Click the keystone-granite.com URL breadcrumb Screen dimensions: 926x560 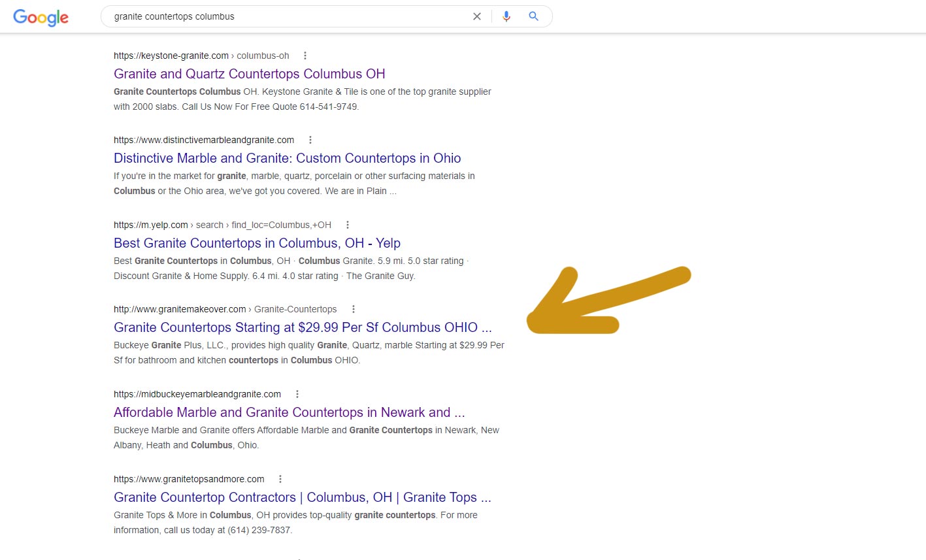[x=201, y=56]
